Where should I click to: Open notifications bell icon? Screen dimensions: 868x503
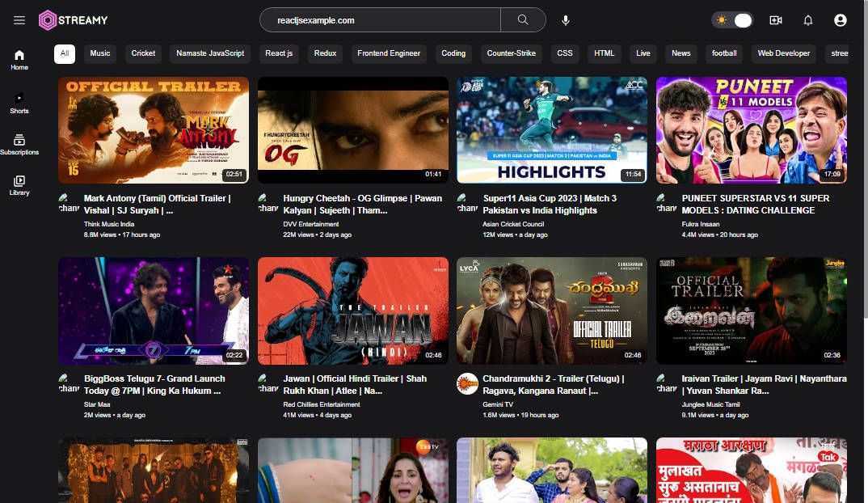click(808, 20)
